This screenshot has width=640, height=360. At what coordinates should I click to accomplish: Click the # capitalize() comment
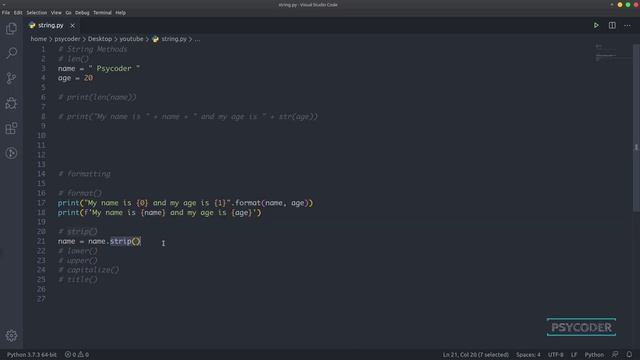[x=89, y=270]
